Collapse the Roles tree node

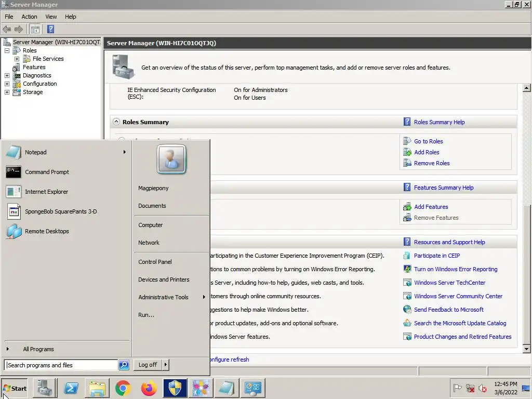tap(7, 50)
